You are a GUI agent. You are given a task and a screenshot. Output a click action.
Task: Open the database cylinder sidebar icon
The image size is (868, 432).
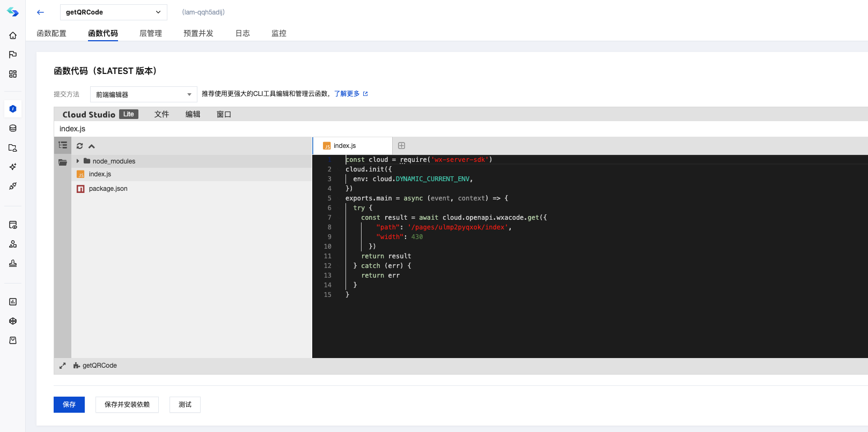(13, 128)
